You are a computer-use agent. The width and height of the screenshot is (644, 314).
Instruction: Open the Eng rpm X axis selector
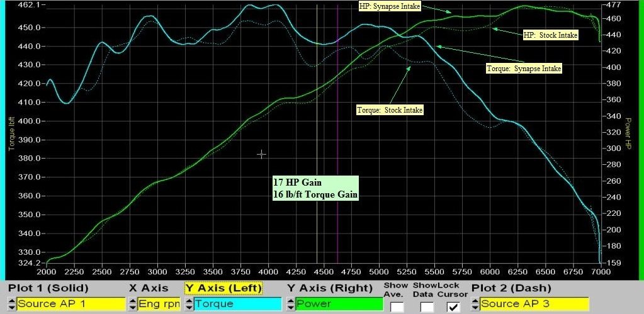pos(159,304)
